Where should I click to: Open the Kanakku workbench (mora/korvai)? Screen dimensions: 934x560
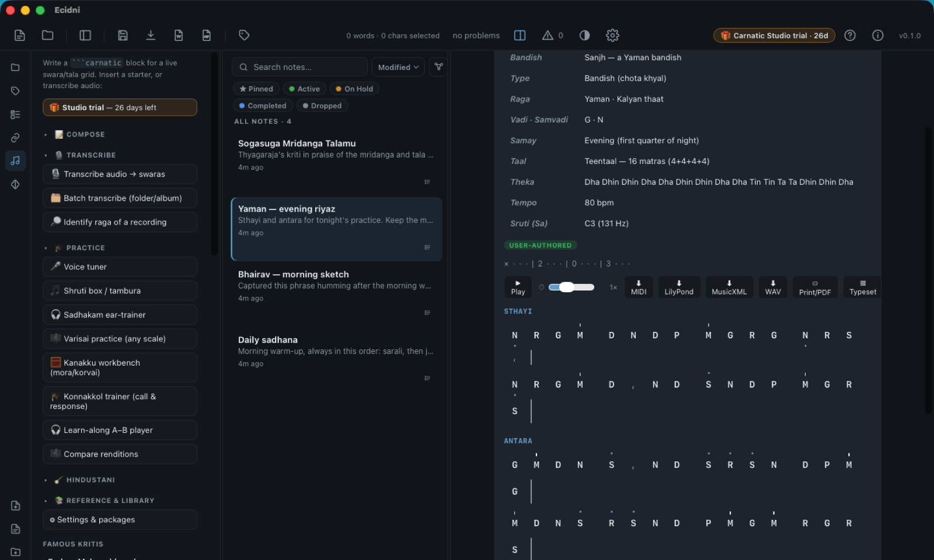coord(120,367)
